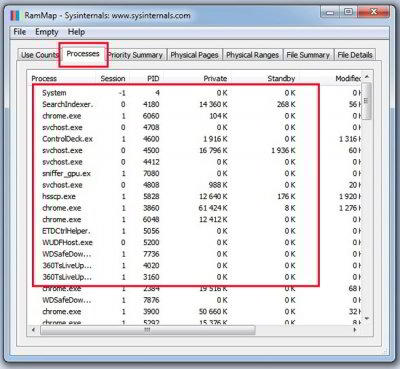
Task: Click the vertical scrollbar up arrow
Action: tap(367, 77)
